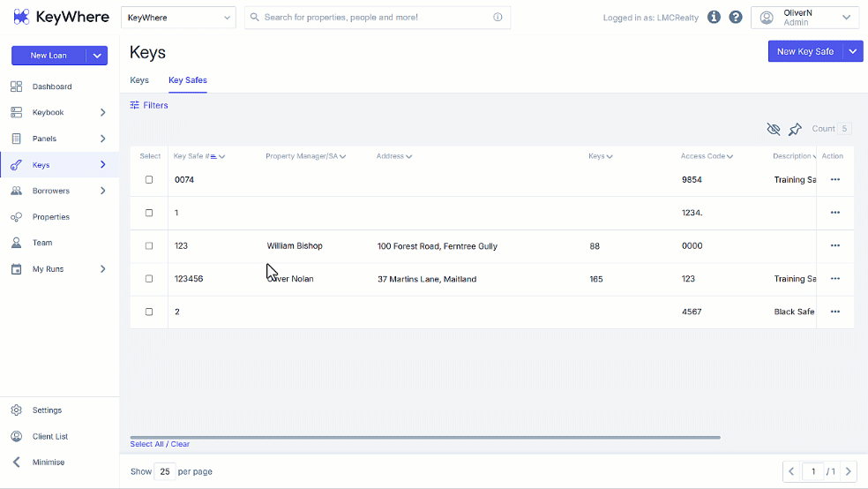This screenshot has width=868, height=489.
Task: Open the KeyWhere workspace dropdown
Action: (178, 17)
